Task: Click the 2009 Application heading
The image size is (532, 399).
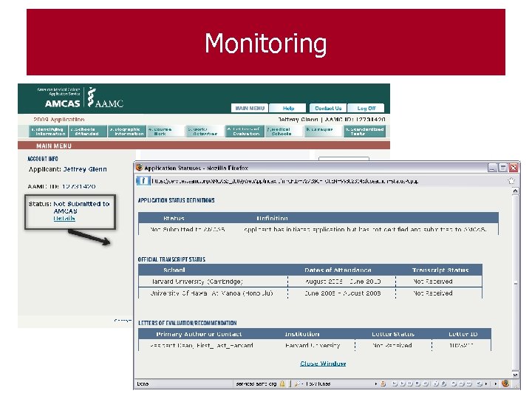Action: [x=59, y=120]
